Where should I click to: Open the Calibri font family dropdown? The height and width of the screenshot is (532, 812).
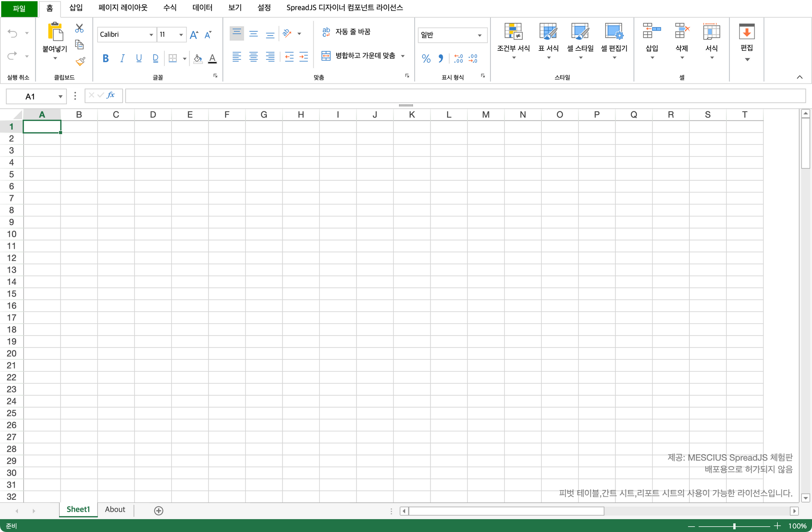click(151, 35)
